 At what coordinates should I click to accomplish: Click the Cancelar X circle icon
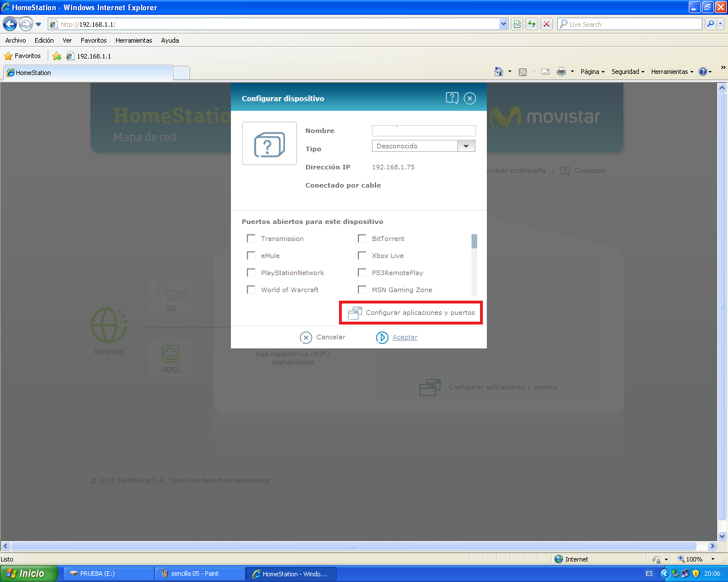pos(306,338)
